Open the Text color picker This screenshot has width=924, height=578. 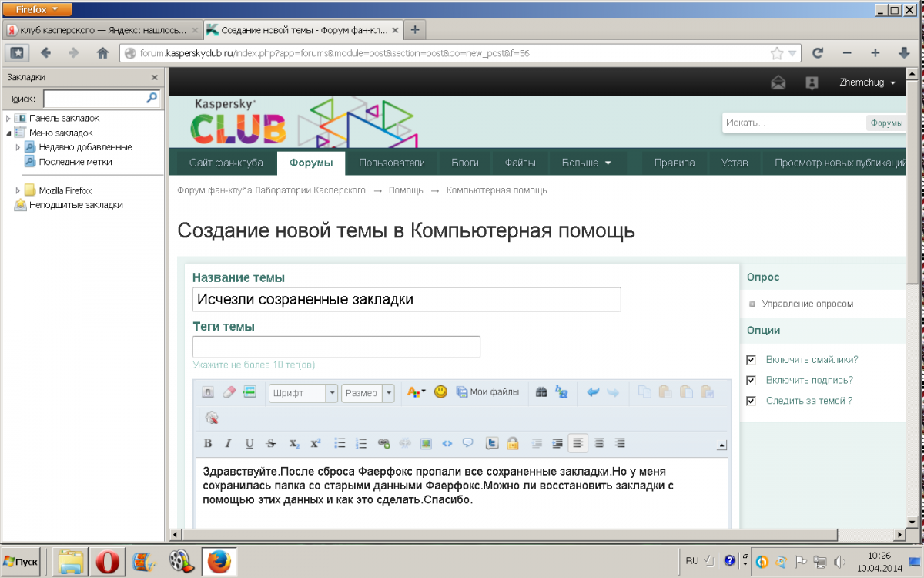[x=416, y=392]
